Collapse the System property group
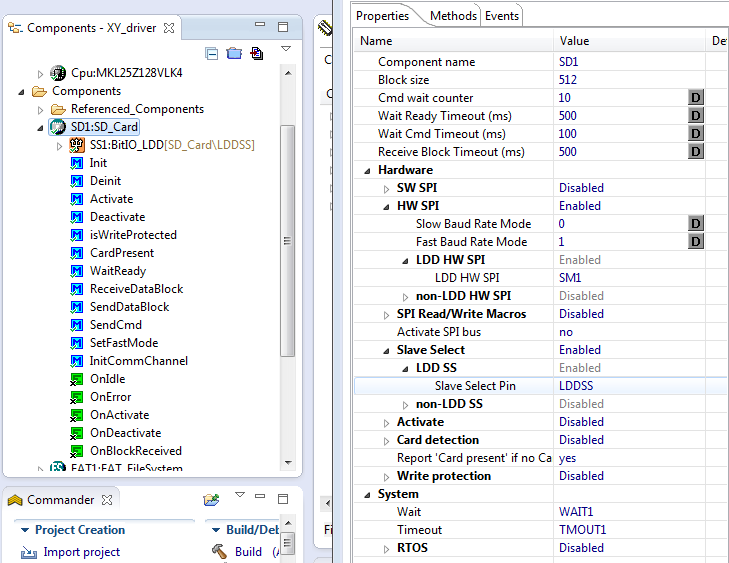This screenshot has height=563, width=729. point(367,495)
